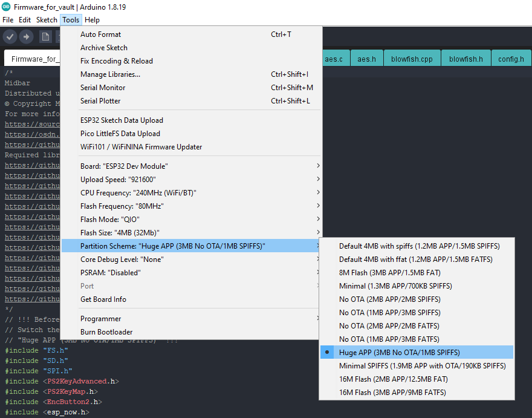Click the New sketch icon
Image resolution: width=532 pixels, height=418 pixels.
tap(45, 37)
